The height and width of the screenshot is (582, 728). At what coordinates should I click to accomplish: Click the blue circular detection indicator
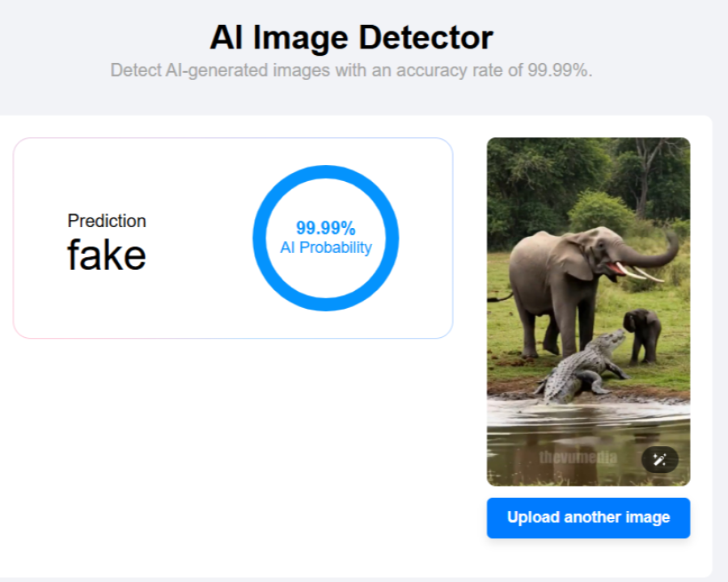[325, 237]
